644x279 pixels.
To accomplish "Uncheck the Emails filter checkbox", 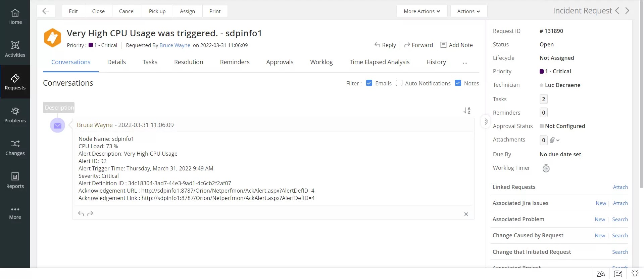I will tap(369, 83).
